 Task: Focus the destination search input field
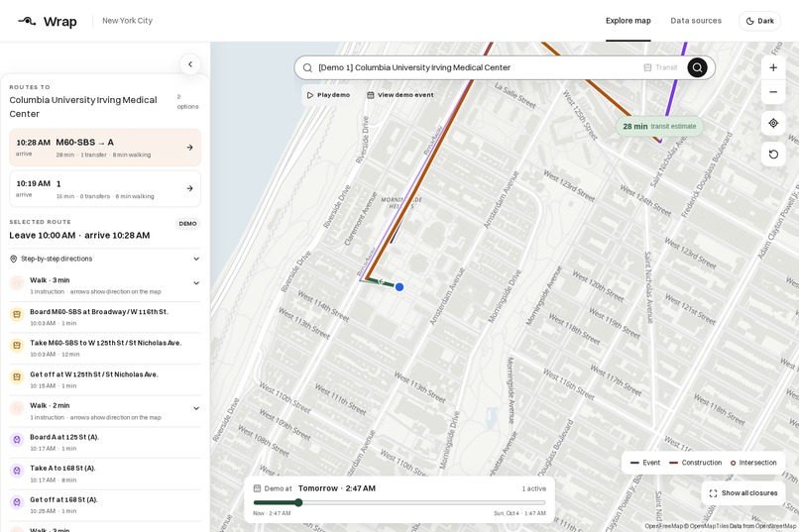click(x=477, y=67)
